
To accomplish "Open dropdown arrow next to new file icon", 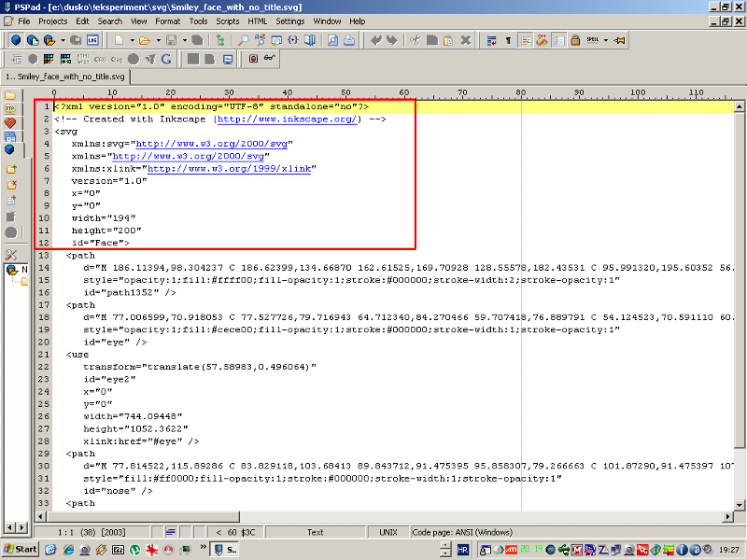I will [132, 40].
